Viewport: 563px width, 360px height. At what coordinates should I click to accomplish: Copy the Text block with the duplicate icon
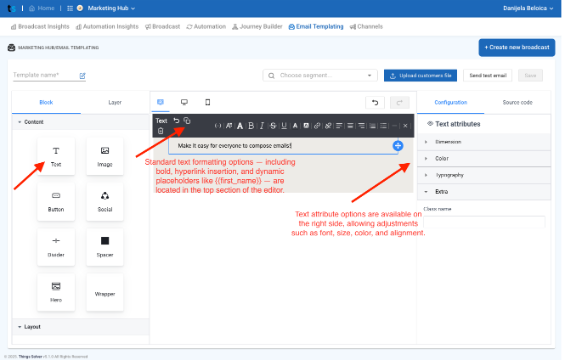[187, 121]
